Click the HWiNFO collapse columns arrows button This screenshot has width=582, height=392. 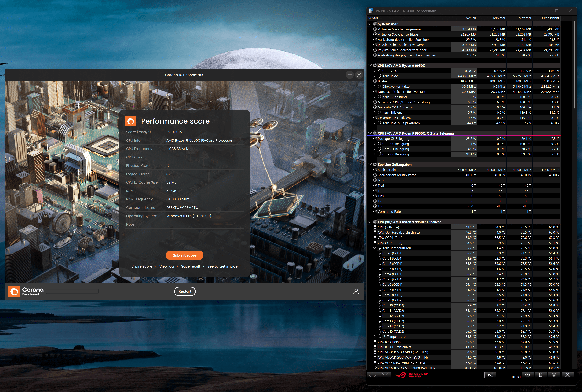[385, 375]
